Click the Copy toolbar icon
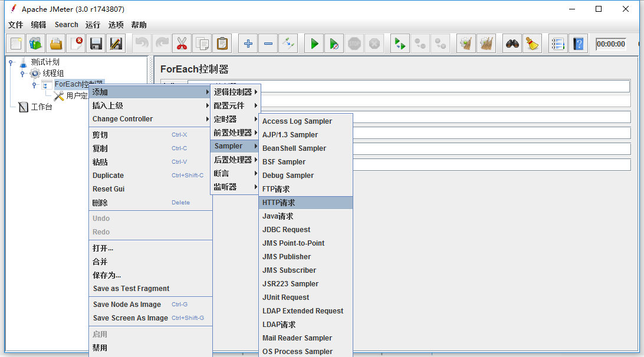 click(202, 44)
